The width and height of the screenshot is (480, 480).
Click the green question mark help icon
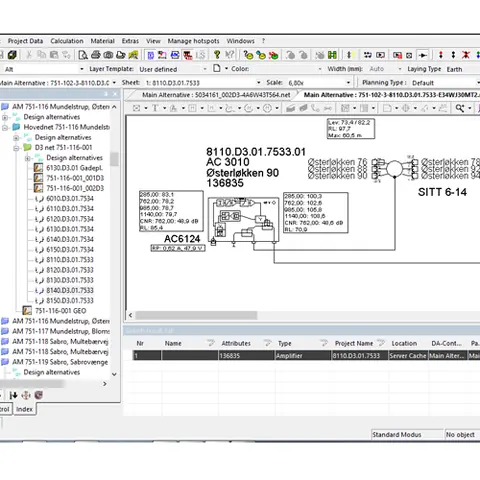[217, 55]
